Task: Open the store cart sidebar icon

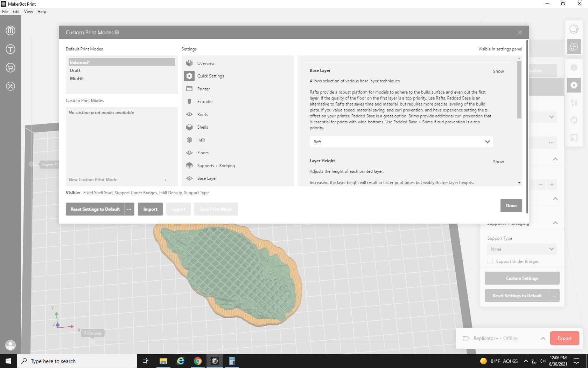Action: [10, 68]
